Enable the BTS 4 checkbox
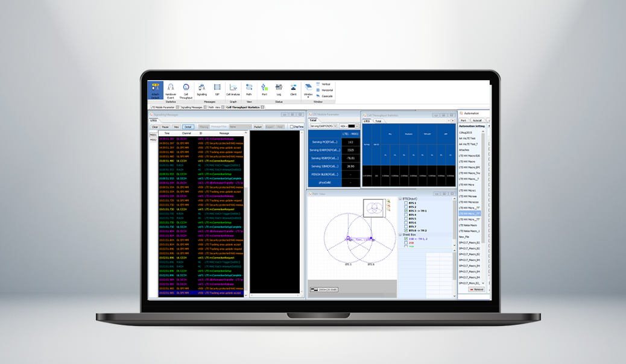 (x=406, y=215)
